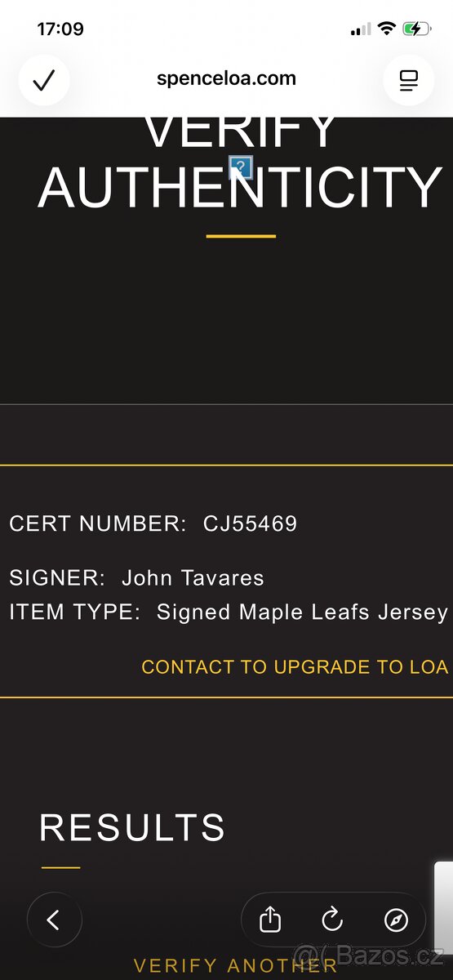Tap the signer name John Tavares
The image size is (453, 980).
193,578
